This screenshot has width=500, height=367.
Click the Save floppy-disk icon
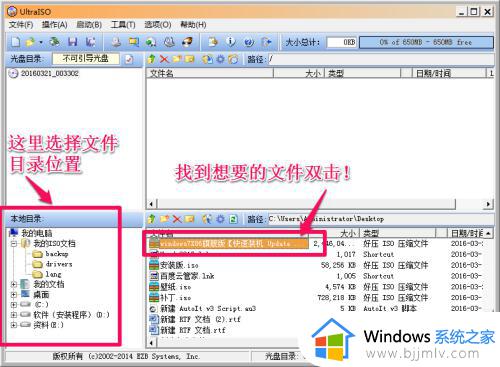point(72,42)
